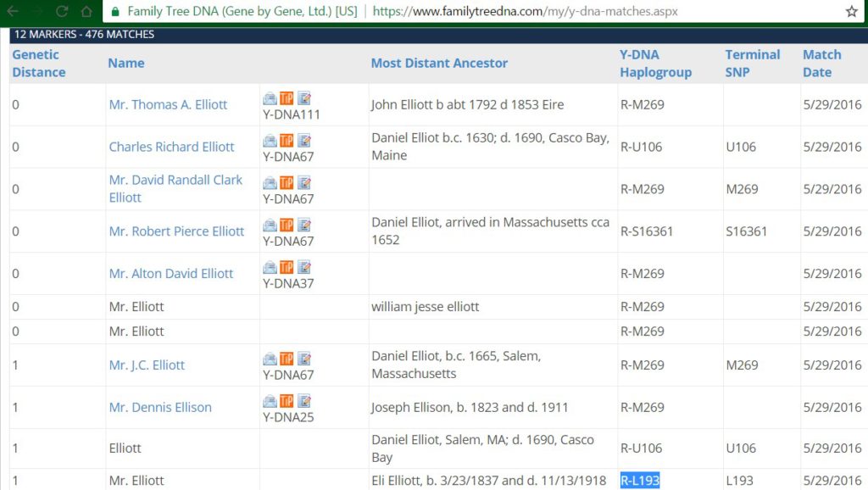
Task: Open notes for Mr. Robert Pierce Elliott
Action: pos(304,225)
